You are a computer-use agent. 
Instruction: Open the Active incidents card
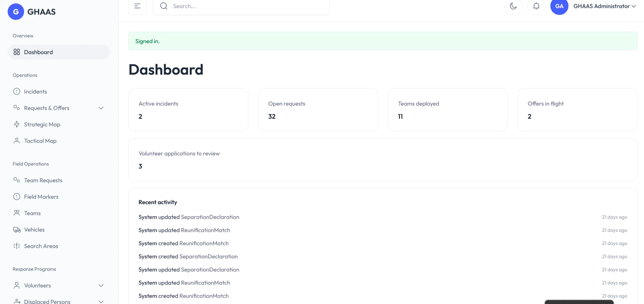coord(188,110)
